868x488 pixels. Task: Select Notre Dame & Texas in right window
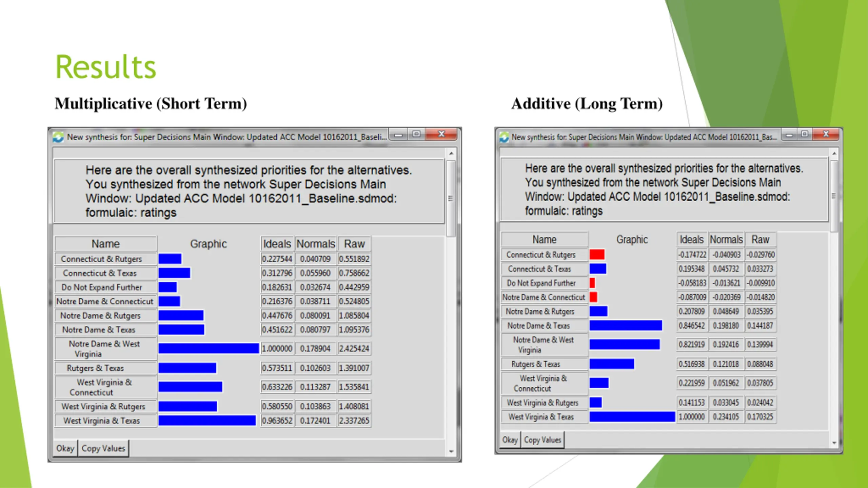tap(544, 326)
